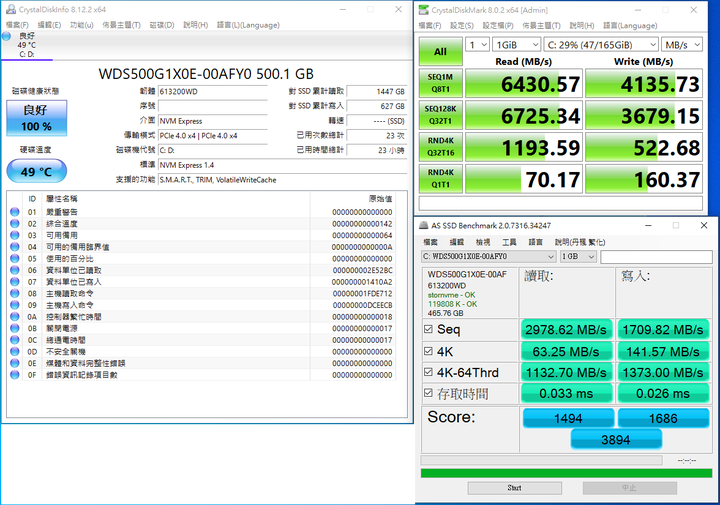Click the firmware field showing 613200WD

(x=213, y=91)
